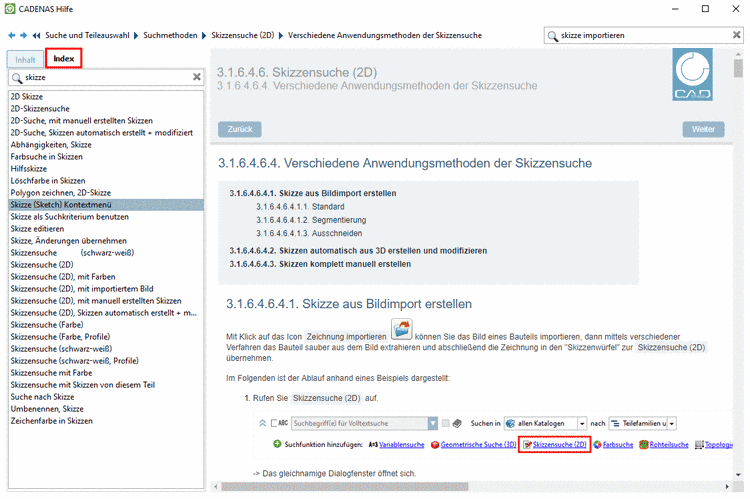Open breadcrumb 'Suchmethoden'
The height and width of the screenshot is (499, 750).
(x=170, y=35)
